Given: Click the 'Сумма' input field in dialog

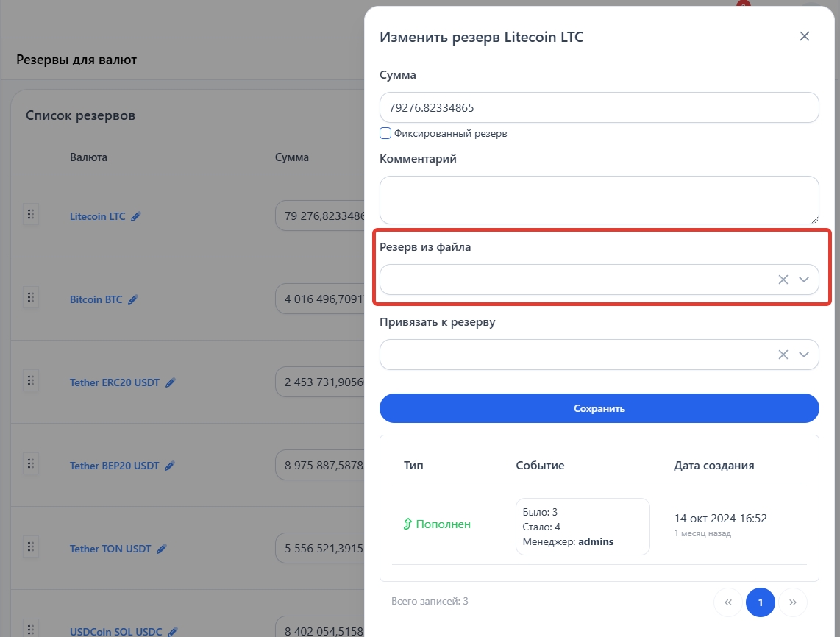Looking at the screenshot, I should (x=599, y=107).
